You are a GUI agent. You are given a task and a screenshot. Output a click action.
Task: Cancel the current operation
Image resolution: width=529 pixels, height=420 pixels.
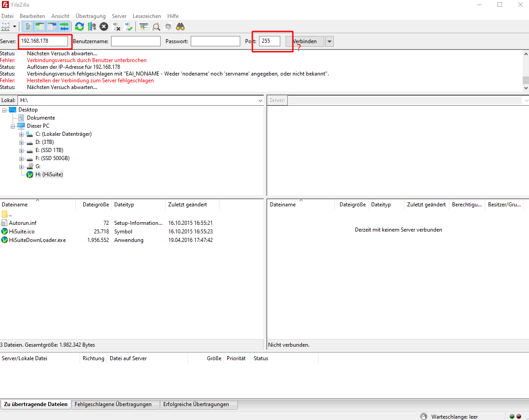104,27
